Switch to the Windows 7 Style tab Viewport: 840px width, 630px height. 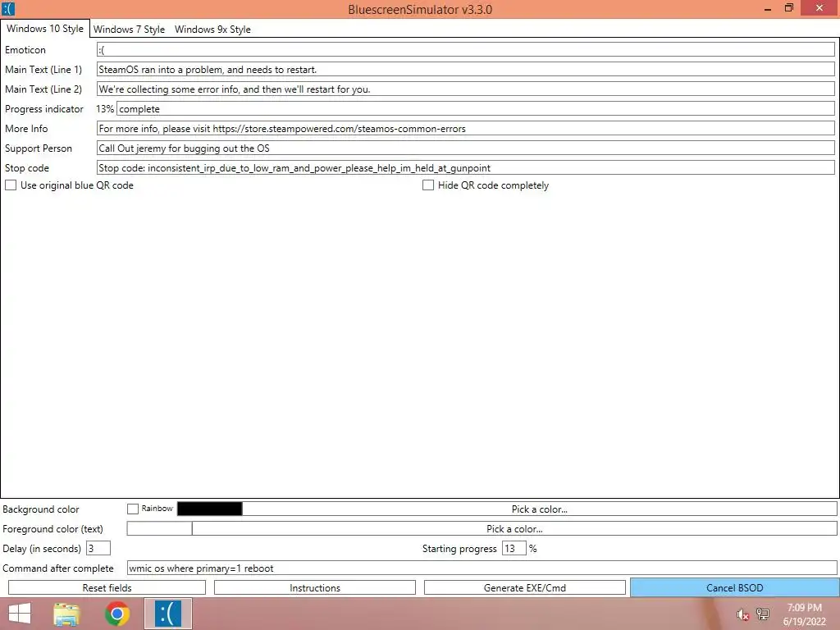coord(129,30)
